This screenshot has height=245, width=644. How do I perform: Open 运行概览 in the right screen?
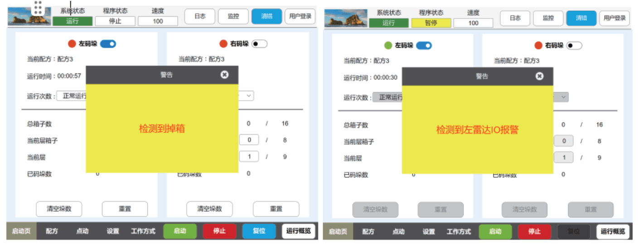[613, 232]
